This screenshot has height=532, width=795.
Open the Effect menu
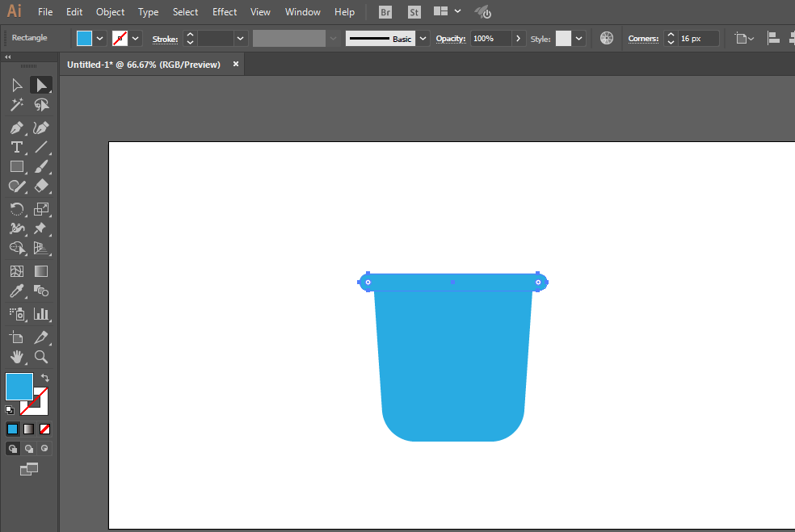[225, 12]
